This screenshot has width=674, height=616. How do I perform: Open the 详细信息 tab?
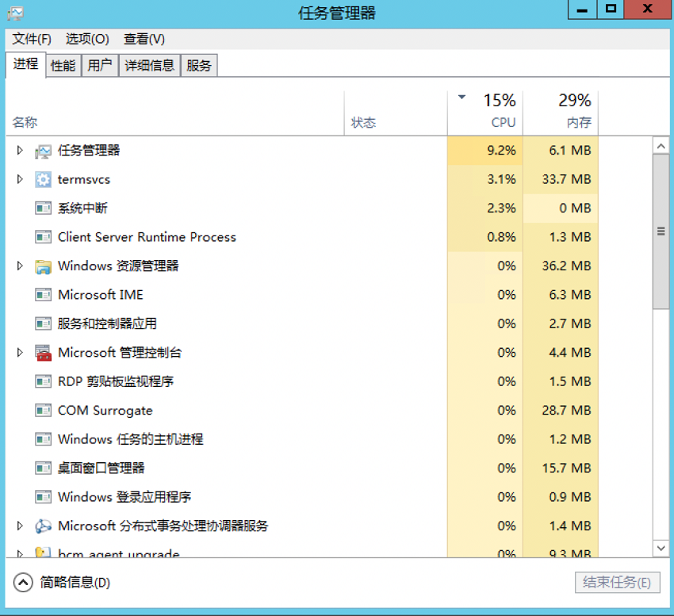click(x=149, y=66)
